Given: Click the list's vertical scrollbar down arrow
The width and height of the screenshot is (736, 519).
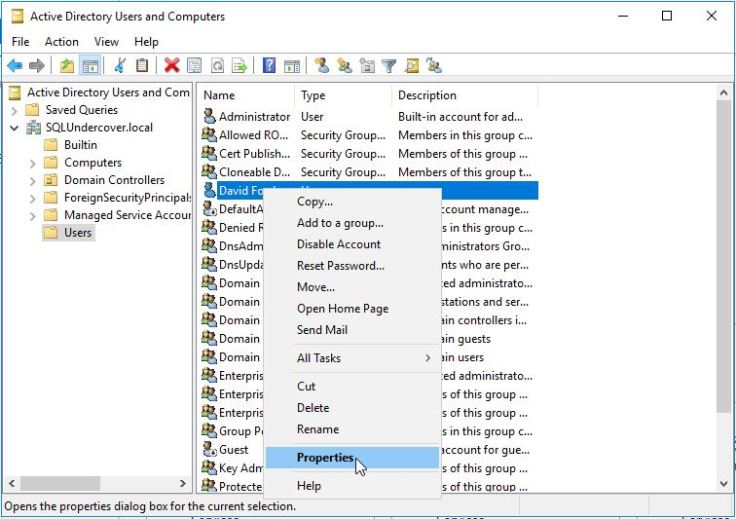Looking at the screenshot, I should coord(723,483).
